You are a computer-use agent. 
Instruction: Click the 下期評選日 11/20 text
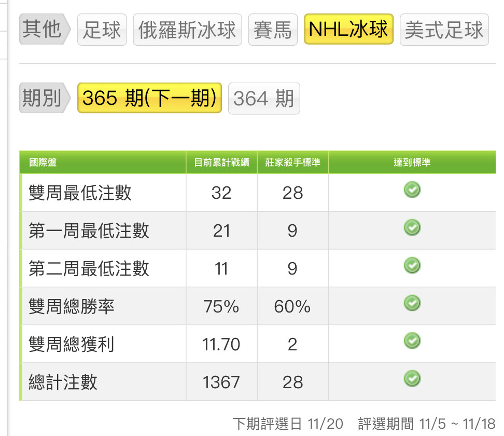pyautogui.click(x=288, y=424)
